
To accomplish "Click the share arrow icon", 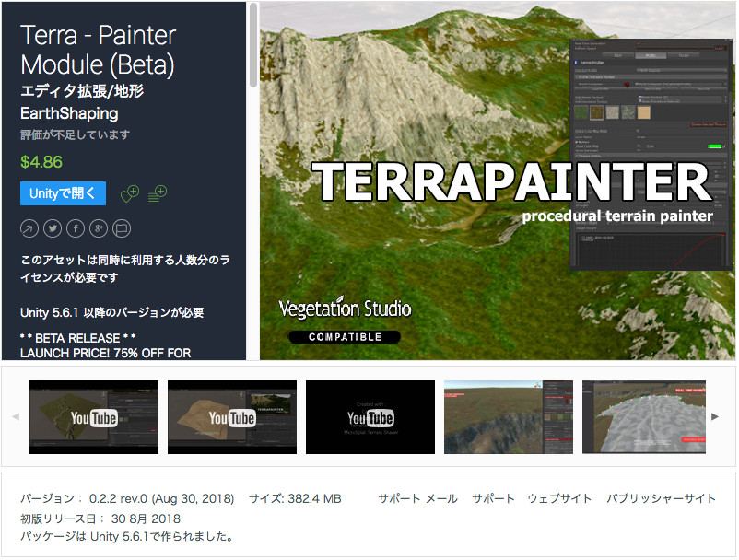I will [29, 229].
